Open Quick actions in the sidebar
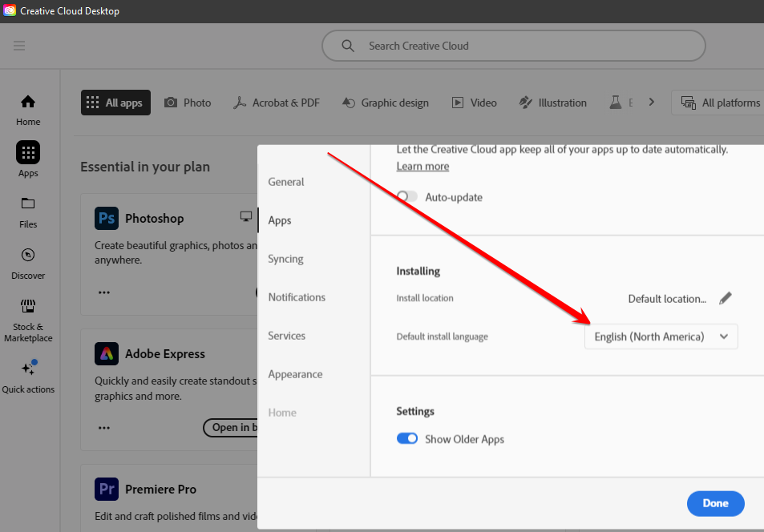The width and height of the screenshot is (764, 532). pos(28,377)
